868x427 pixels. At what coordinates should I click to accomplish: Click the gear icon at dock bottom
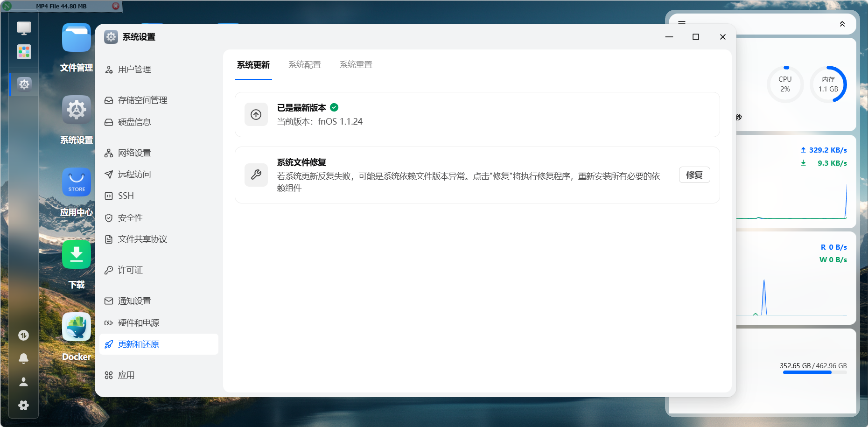pyautogui.click(x=23, y=405)
